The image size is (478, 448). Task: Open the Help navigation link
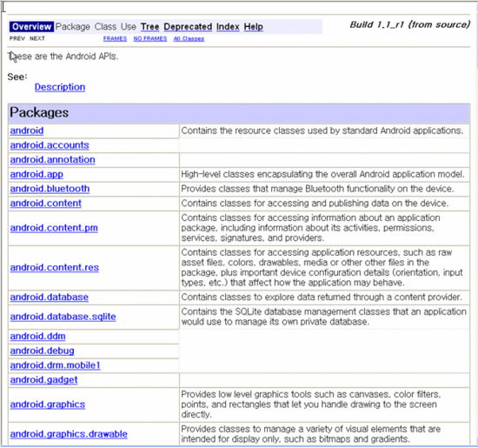tap(253, 27)
